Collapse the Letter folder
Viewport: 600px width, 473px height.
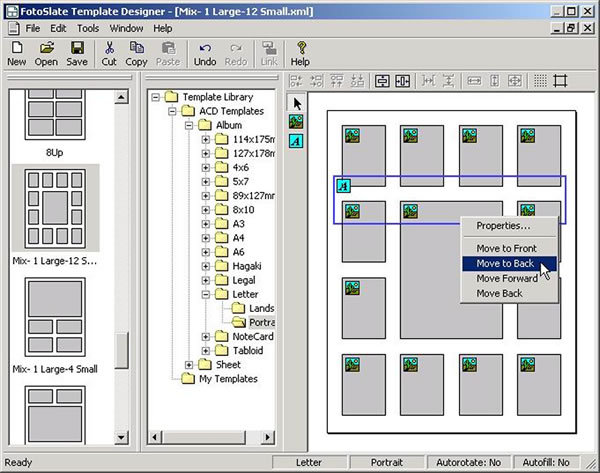tap(206, 294)
